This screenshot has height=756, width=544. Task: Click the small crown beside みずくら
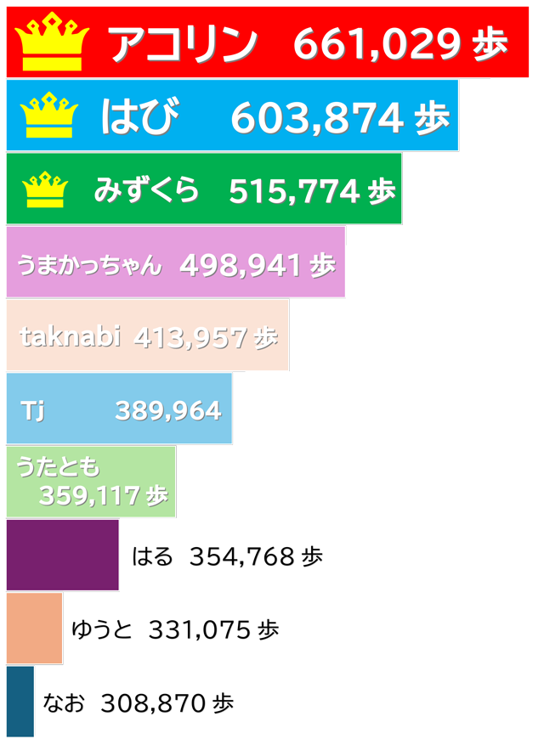[45, 189]
